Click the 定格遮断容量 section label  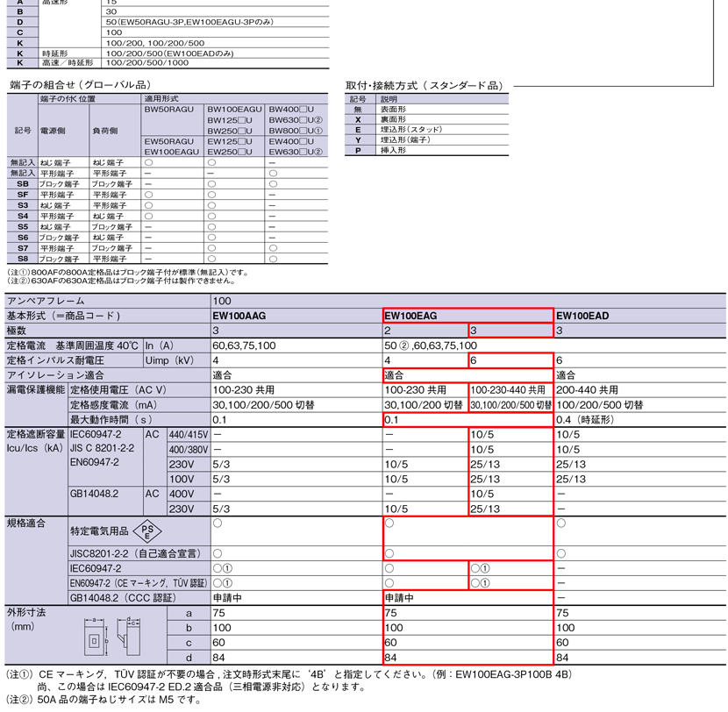click(x=36, y=434)
